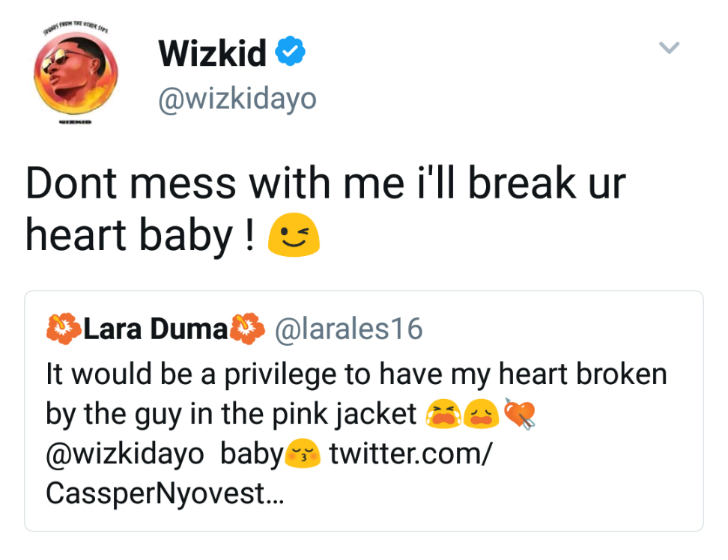Click the winking emoji in Wizkid's tweet
Viewport: 728px width, 560px height.
pyautogui.click(x=294, y=235)
